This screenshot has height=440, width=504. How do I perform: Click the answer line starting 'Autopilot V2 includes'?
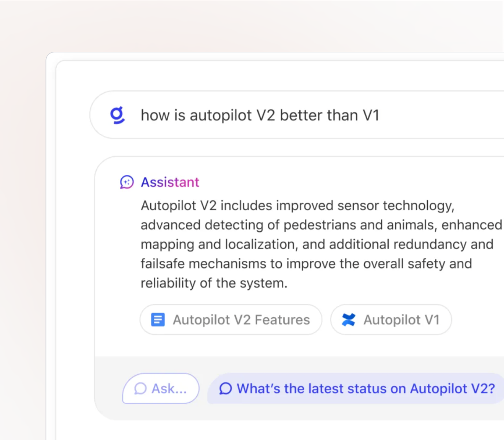click(297, 206)
